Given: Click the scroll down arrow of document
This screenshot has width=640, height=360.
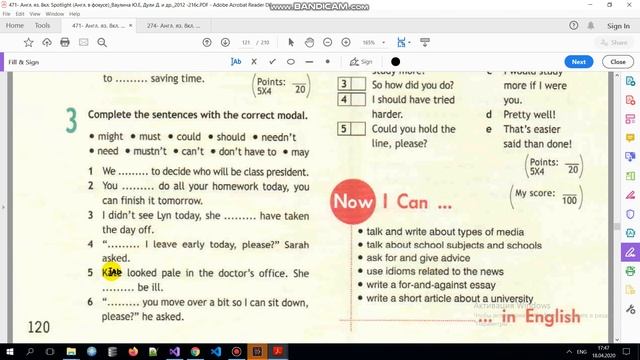Looking at the screenshot, I should pos(617,339).
